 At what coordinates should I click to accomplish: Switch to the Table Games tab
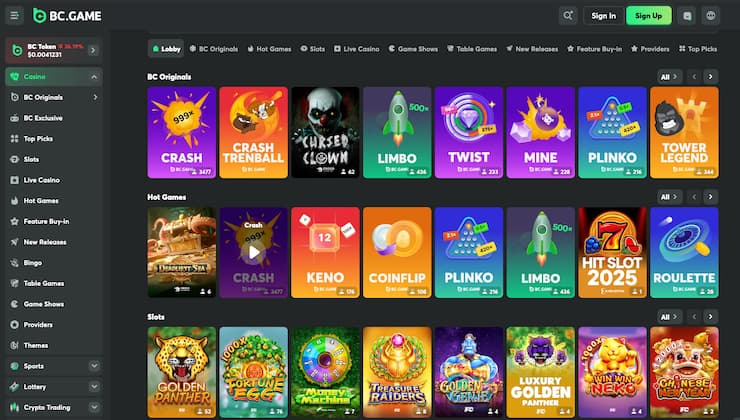pos(472,49)
